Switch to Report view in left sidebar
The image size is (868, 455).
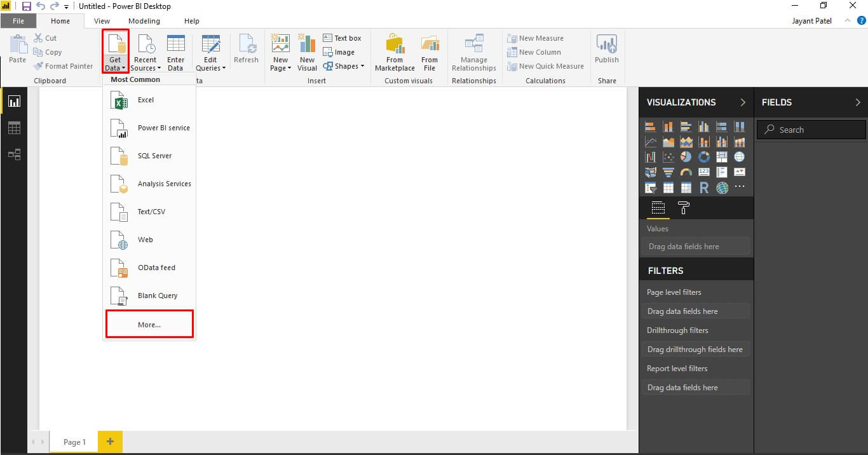click(x=14, y=101)
